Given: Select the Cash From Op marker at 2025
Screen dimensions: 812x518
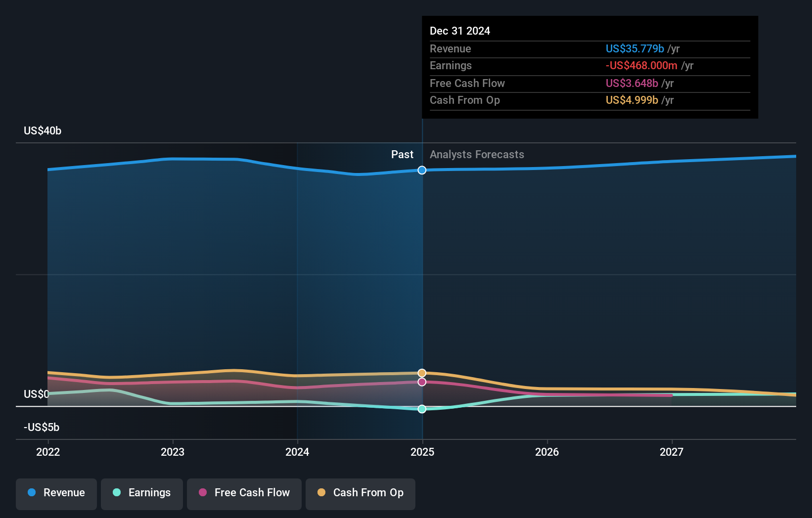Looking at the screenshot, I should (422, 373).
